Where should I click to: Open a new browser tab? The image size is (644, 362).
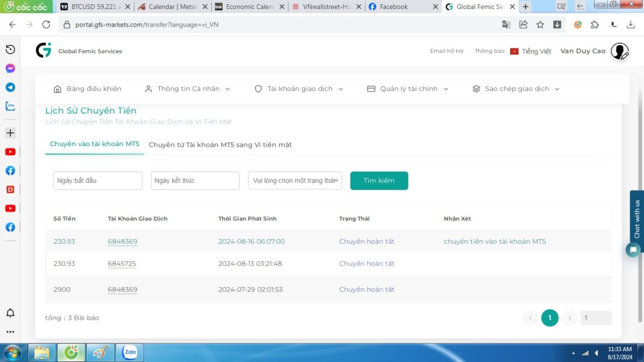tap(526, 7)
